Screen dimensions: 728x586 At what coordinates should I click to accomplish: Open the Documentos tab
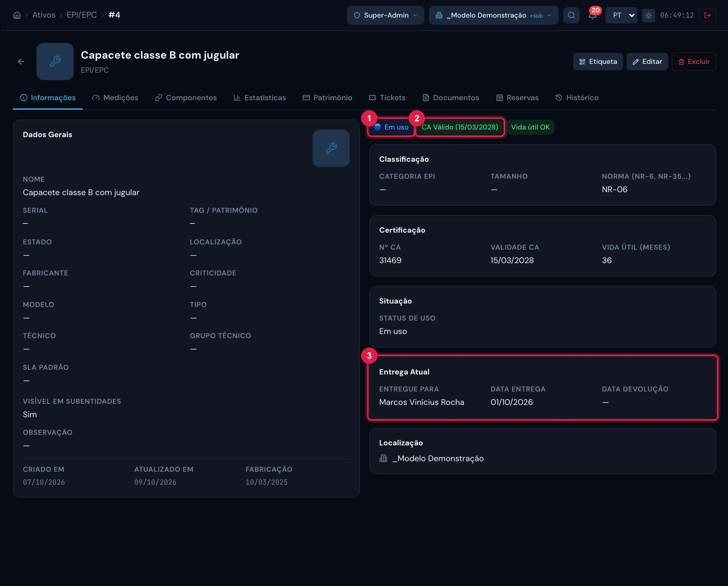point(450,98)
